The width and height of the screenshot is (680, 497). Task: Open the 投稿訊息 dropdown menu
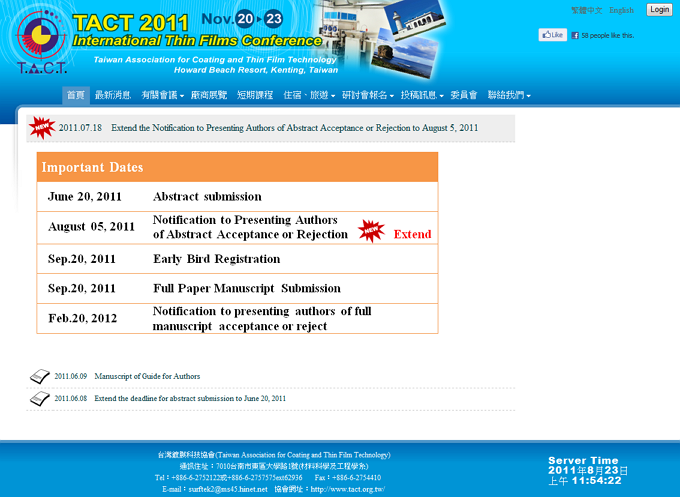[x=421, y=95]
